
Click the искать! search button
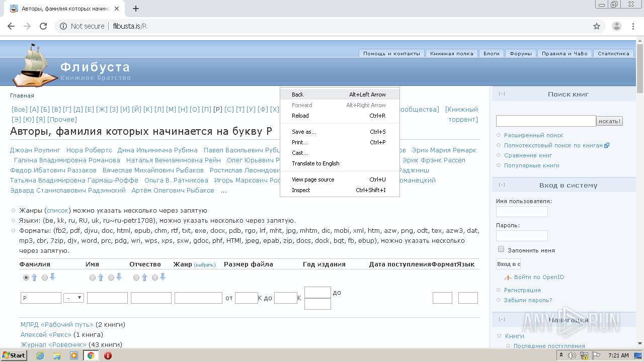tap(610, 121)
